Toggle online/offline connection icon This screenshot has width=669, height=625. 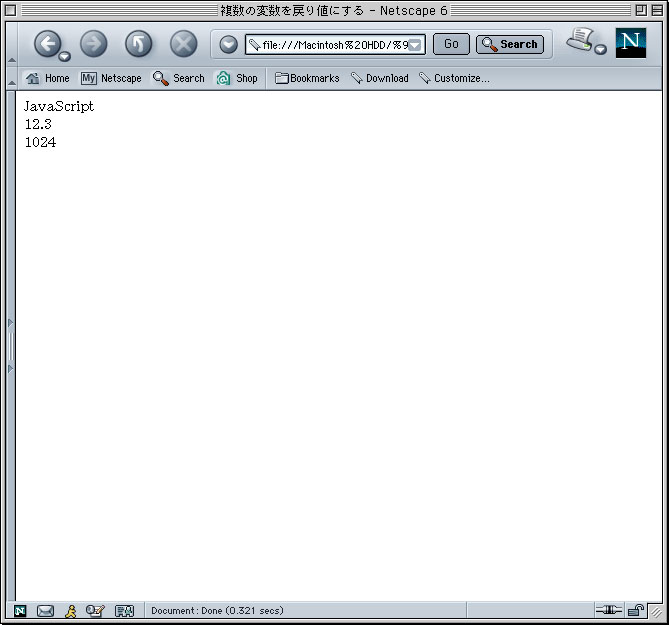(x=608, y=610)
